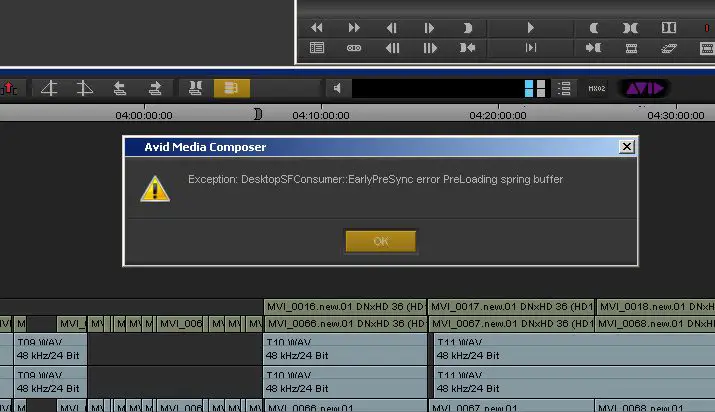Image resolution: width=715 pixels, height=412 pixels.
Task: Select clip MVI_0016.new.01 DNxHD 36
Action: [345, 307]
